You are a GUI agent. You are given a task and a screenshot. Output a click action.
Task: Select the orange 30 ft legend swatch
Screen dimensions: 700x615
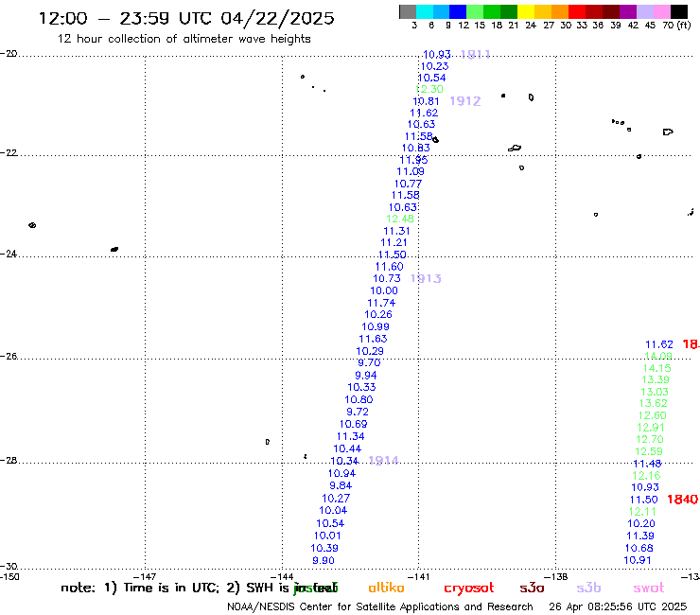pos(560,11)
